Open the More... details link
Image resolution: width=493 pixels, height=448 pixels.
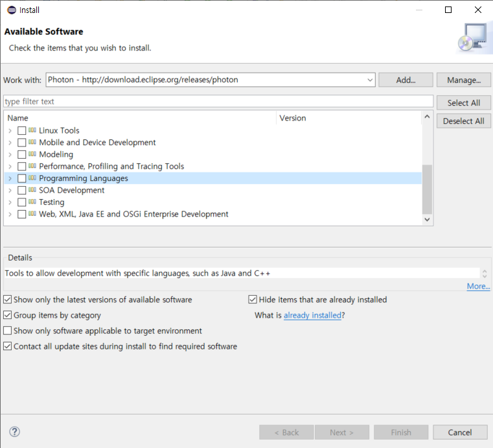click(x=478, y=287)
